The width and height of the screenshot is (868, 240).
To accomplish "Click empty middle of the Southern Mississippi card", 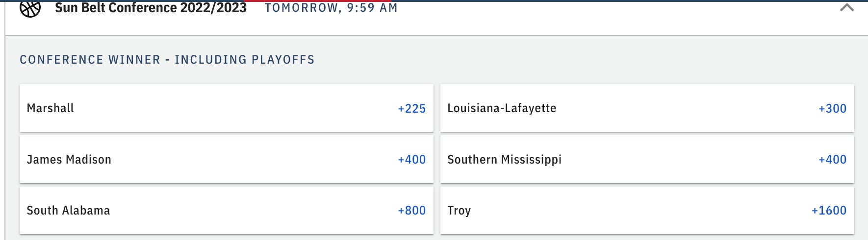I will tap(687, 159).
